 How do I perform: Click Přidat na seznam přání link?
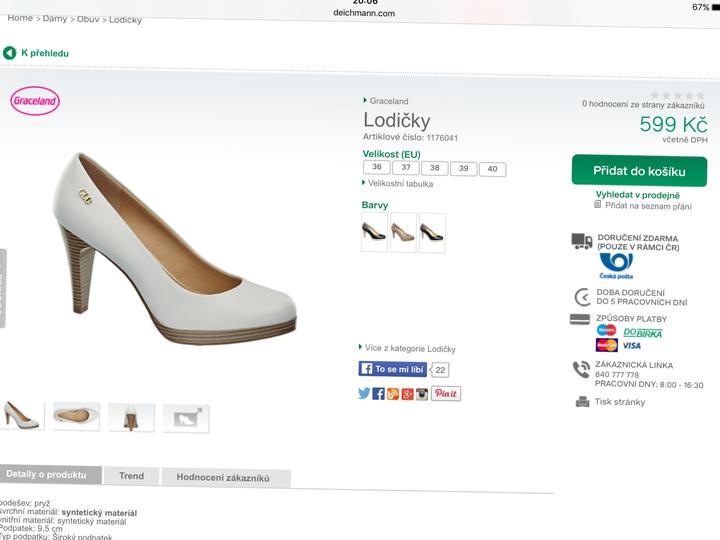click(647, 205)
